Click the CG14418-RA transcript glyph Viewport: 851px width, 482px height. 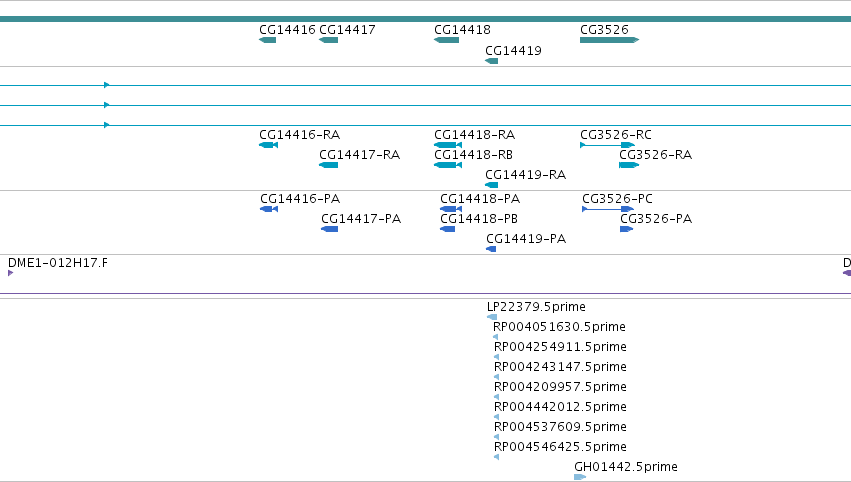pyautogui.click(x=448, y=145)
